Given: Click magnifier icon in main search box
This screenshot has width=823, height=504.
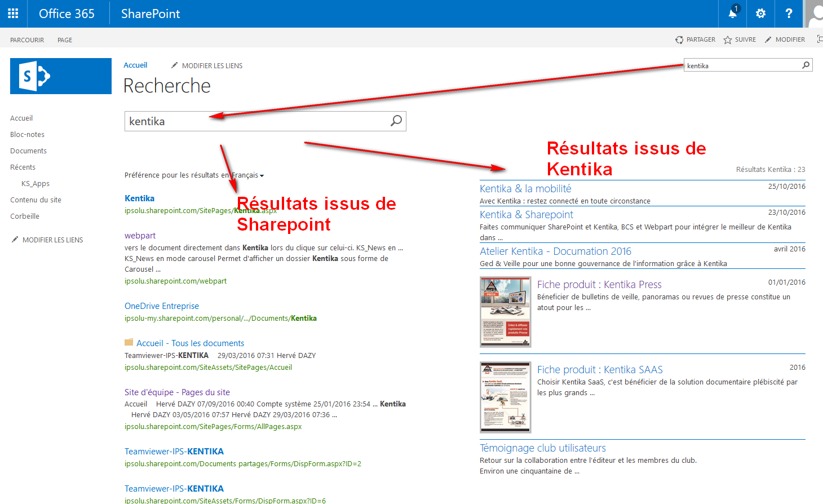Looking at the screenshot, I should pyautogui.click(x=396, y=121).
